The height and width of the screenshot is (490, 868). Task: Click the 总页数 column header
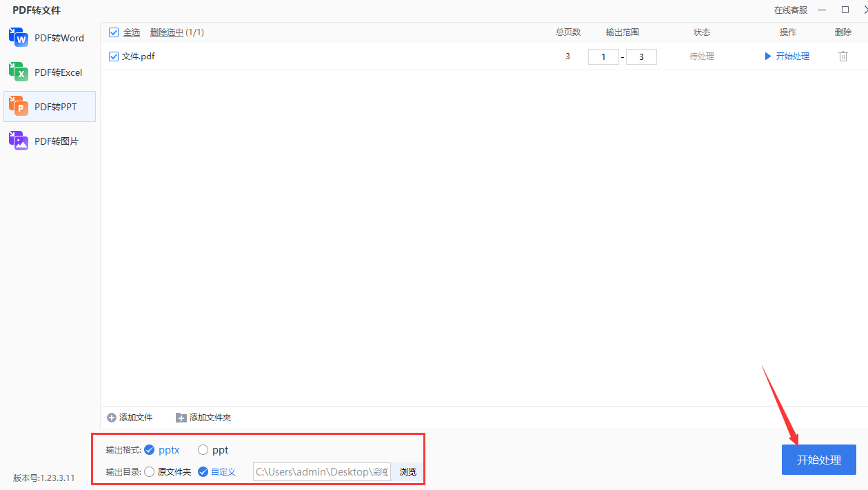[x=568, y=32]
